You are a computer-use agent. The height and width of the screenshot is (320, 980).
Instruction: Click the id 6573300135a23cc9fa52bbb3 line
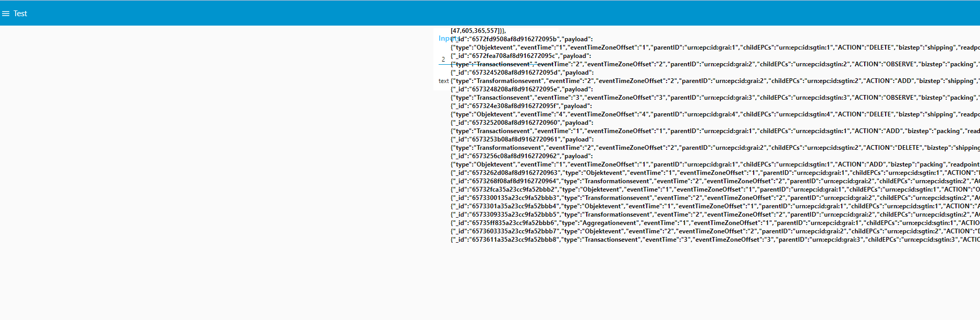click(x=715, y=198)
